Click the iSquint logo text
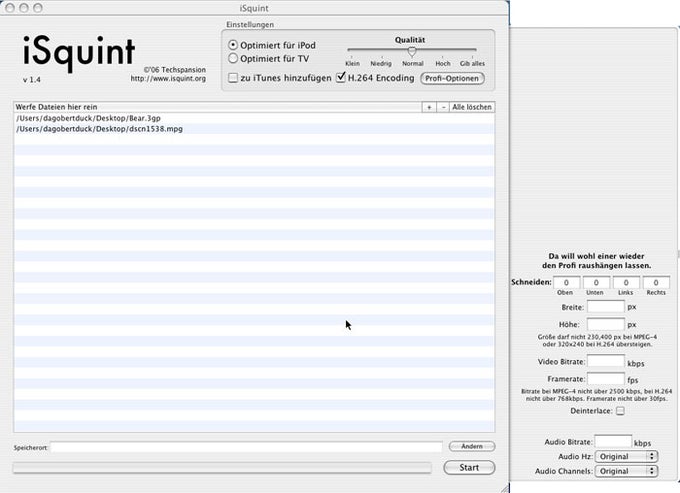The height and width of the screenshot is (493, 680). coord(78,53)
